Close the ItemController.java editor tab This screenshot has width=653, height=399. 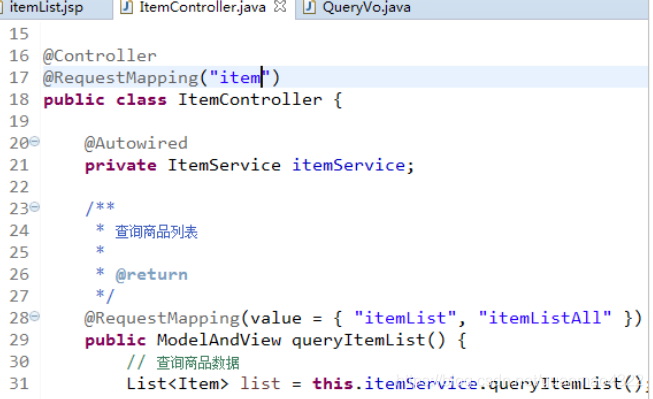pos(280,7)
